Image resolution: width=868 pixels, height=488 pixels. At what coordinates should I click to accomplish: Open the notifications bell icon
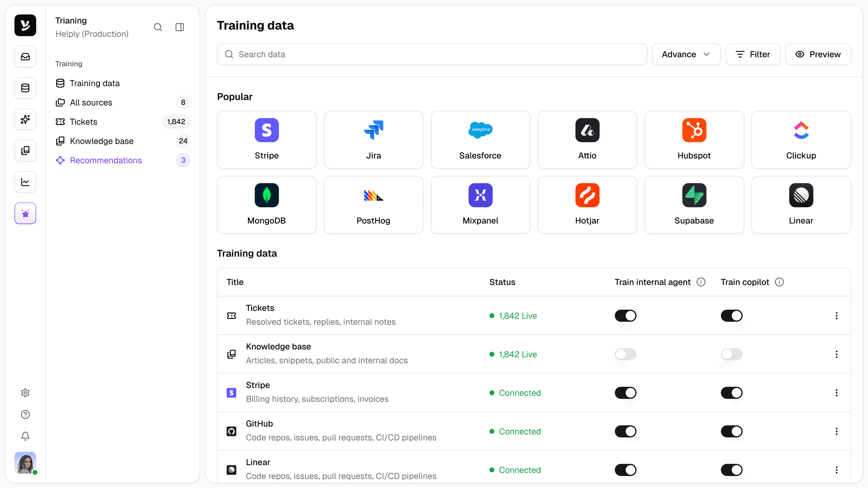pyautogui.click(x=25, y=436)
